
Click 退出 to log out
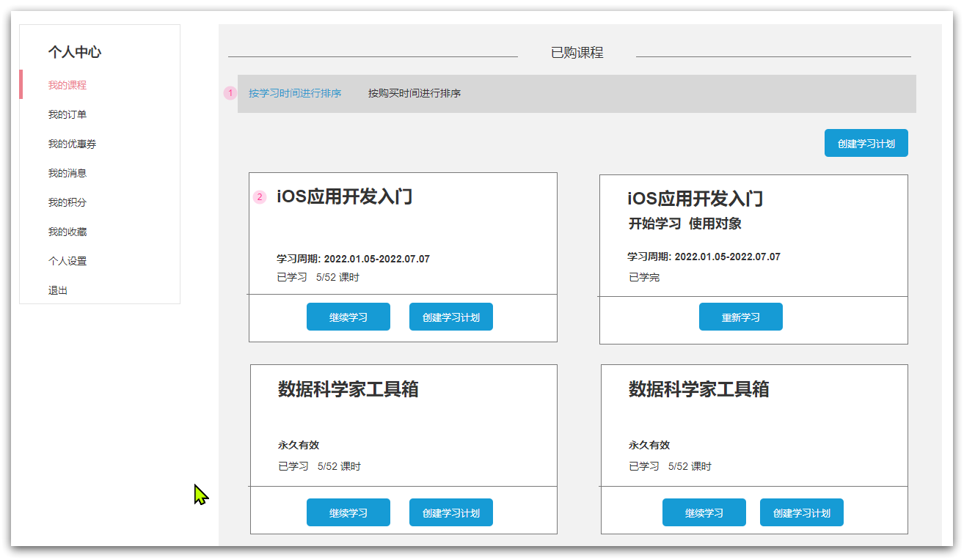pos(58,290)
